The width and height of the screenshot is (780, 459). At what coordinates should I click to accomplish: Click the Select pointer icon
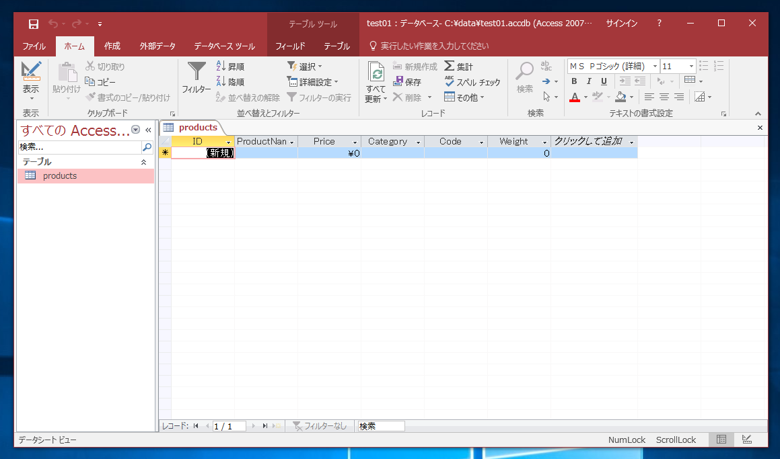pos(546,96)
